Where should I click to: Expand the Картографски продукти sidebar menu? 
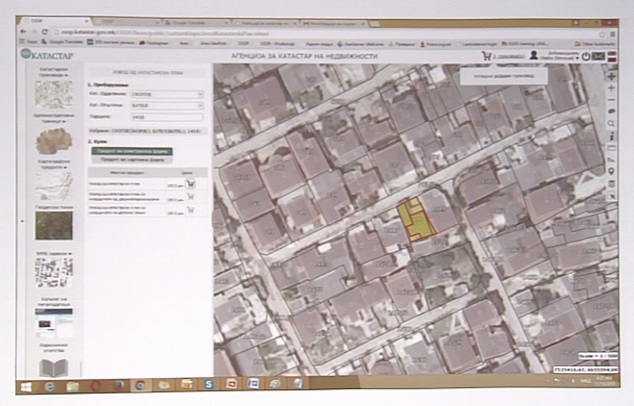[54, 164]
